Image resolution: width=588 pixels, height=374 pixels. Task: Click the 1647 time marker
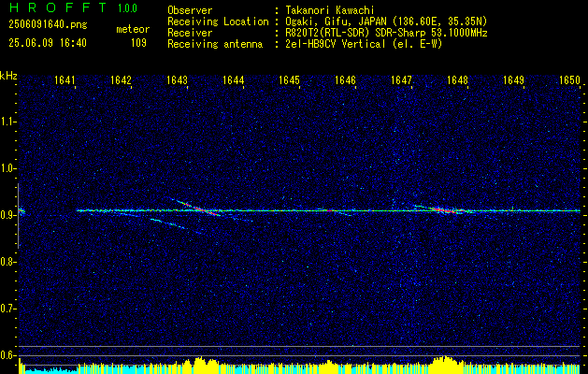coord(401,79)
